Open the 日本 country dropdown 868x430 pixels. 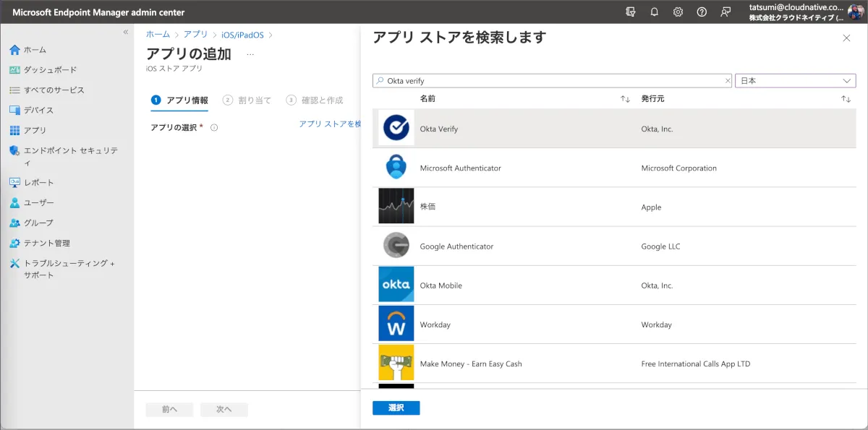click(x=795, y=81)
